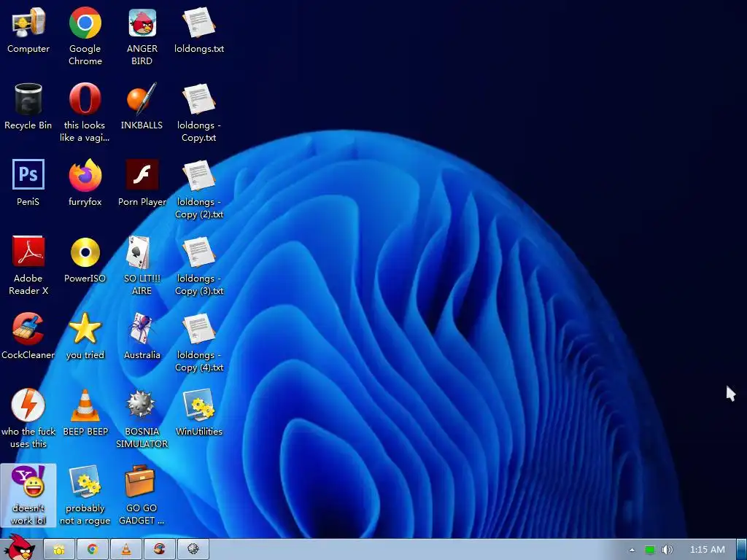747x560 pixels.
Task: Select the ANGER BIRD desktop icon
Action: click(x=142, y=36)
